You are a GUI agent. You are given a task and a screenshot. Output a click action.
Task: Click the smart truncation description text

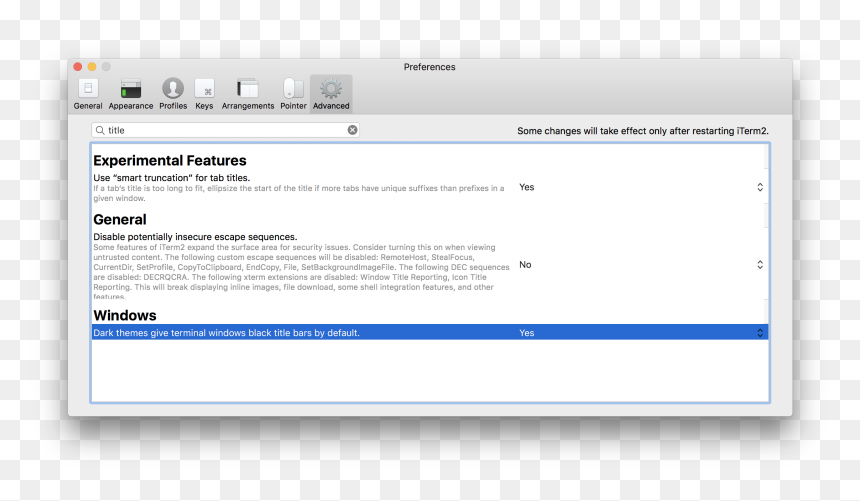pyautogui.click(x=299, y=193)
